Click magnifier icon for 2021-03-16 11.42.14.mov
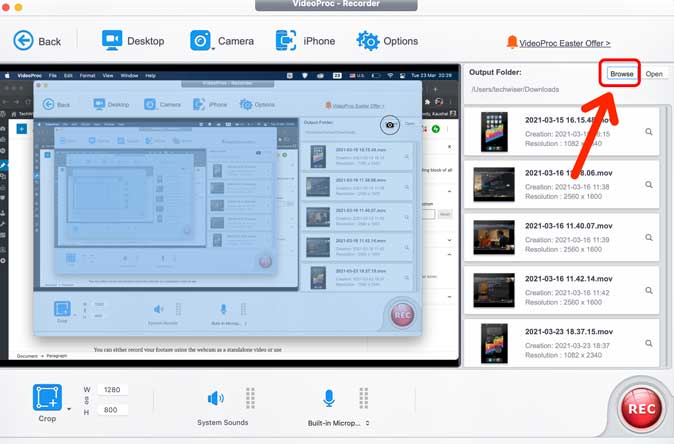674x444 pixels. 649,291
